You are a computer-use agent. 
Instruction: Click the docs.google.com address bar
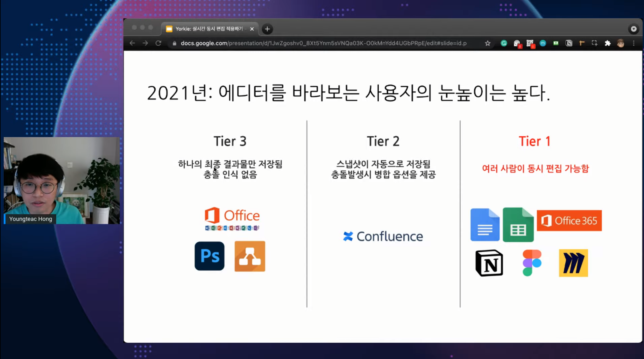point(323,43)
